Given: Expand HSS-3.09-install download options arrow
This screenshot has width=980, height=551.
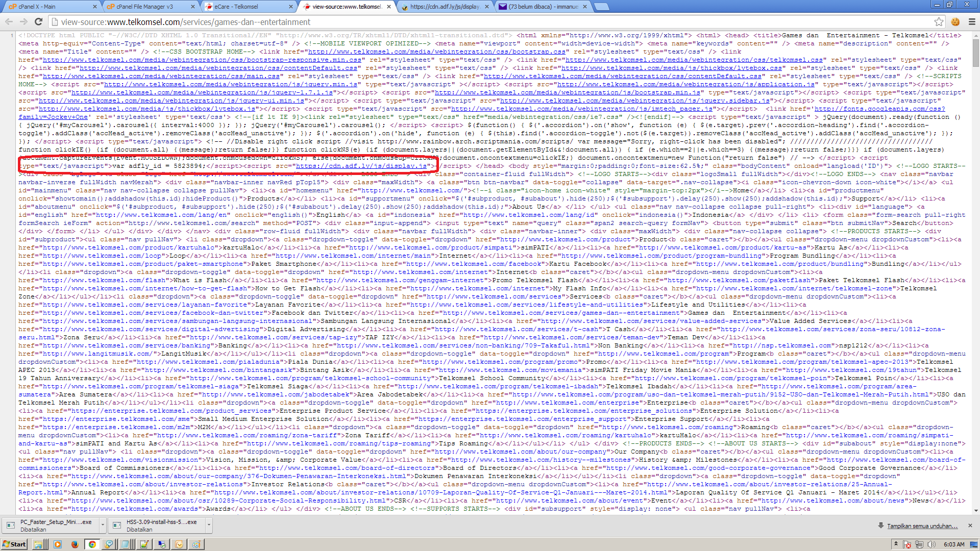Looking at the screenshot, I should 209,525.
